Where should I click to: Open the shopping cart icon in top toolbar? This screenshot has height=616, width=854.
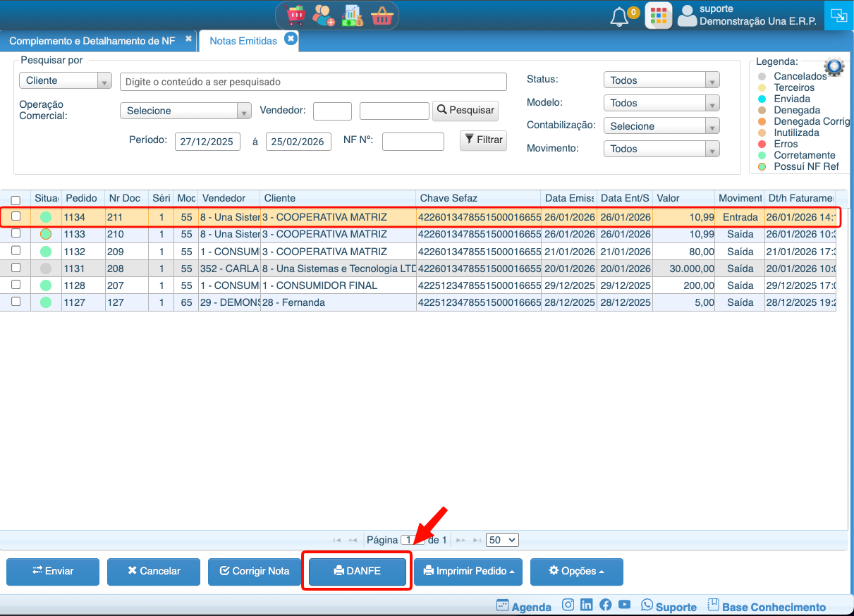pos(296,15)
